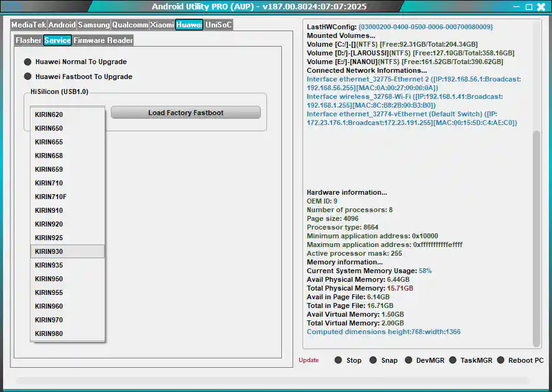Select KIRIN955 chipset option
Image resolution: width=552 pixels, height=392 pixels.
tap(68, 293)
